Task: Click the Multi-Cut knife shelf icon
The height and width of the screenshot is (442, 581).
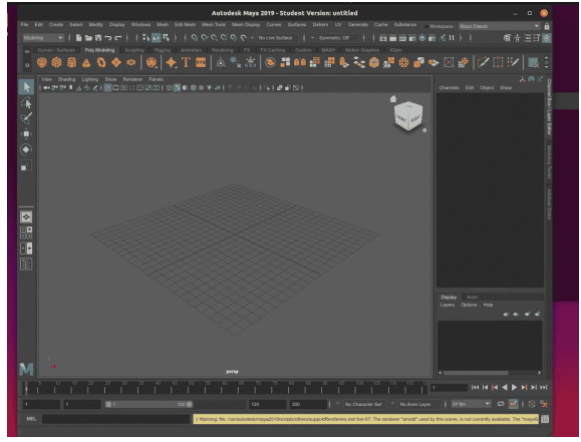Action: click(x=483, y=62)
